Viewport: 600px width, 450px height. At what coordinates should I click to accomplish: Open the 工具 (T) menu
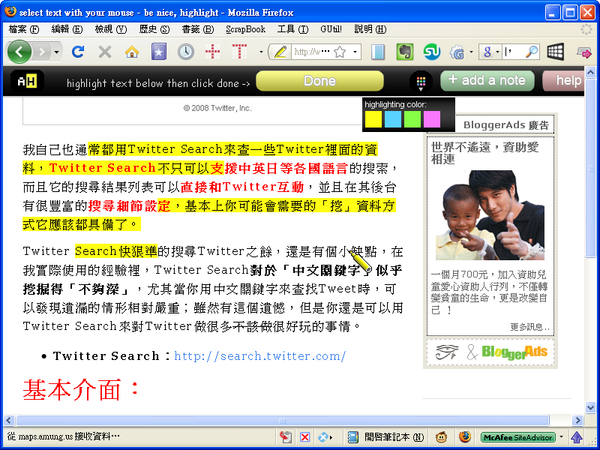point(293,29)
